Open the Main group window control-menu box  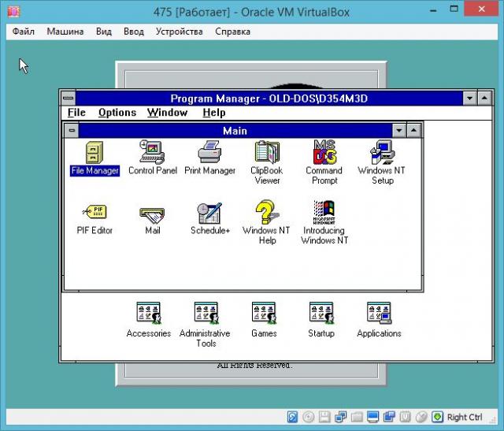(72, 131)
